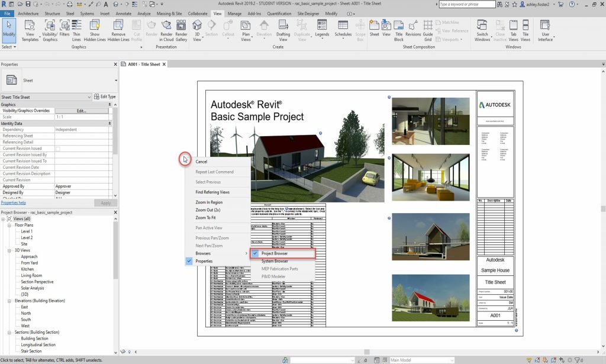The width and height of the screenshot is (606, 364).
Task: Launch Render in Cloud
Action: (166, 27)
